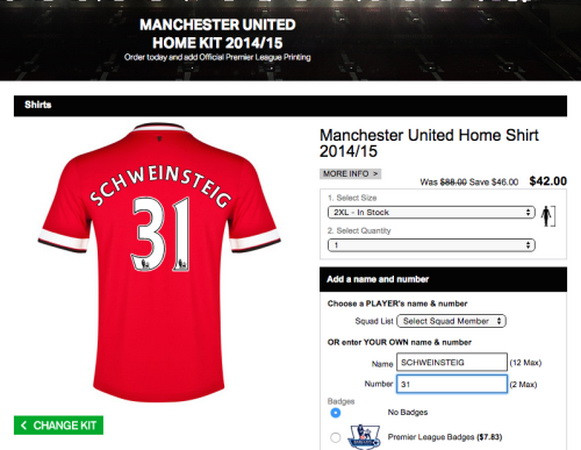This screenshot has height=450, width=581.
Task: Choose the Premier League Badges radio option
Action: (x=335, y=437)
